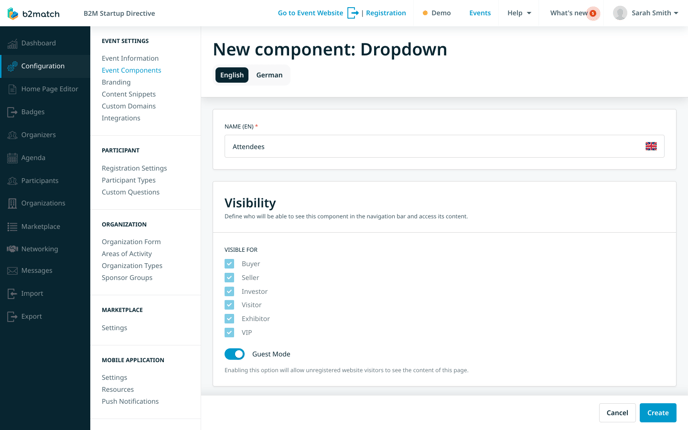Click the Badges sidebar icon
The width and height of the screenshot is (688, 430).
12,112
